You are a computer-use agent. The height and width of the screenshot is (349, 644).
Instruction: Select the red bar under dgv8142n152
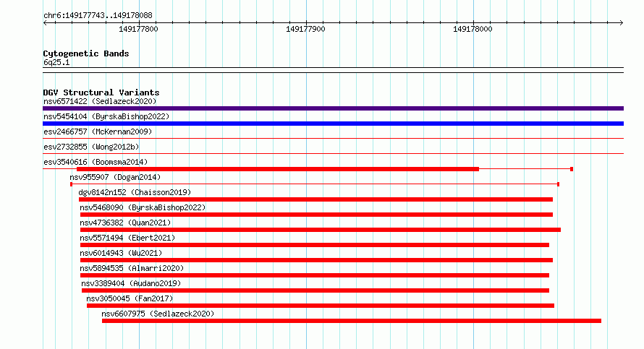pyautogui.click(x=315, y=199)
